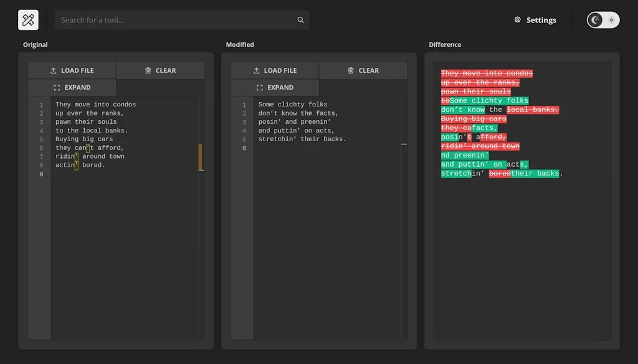The width and height of the screenshot is (638, 364).
Task: Click line 'and puttin’ on acts,' in Modified
Action: [x=296, y=131]
